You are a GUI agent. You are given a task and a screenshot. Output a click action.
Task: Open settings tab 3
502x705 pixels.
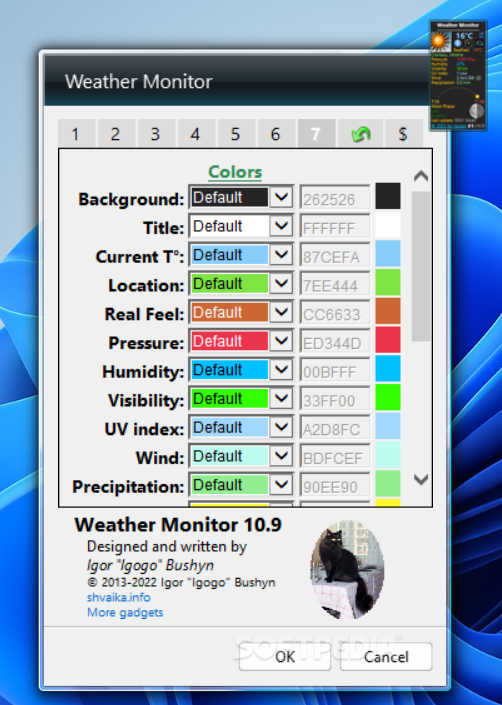coord(156,134)
